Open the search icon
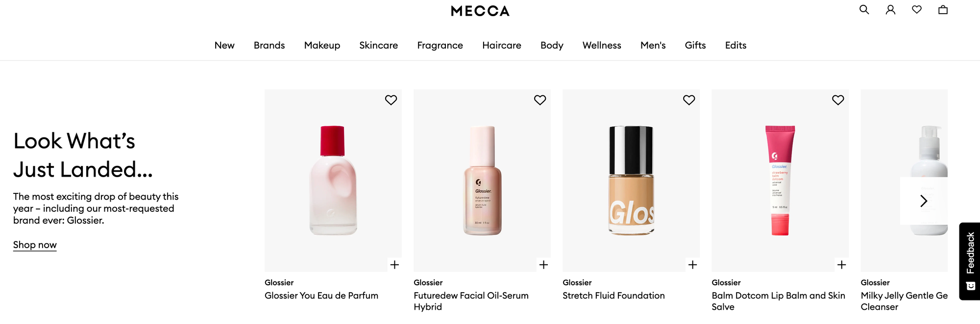 coord(864,10)
